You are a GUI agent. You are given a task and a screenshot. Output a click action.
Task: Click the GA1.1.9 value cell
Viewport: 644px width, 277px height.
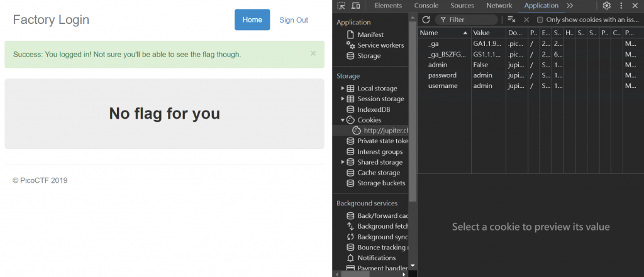488,43
